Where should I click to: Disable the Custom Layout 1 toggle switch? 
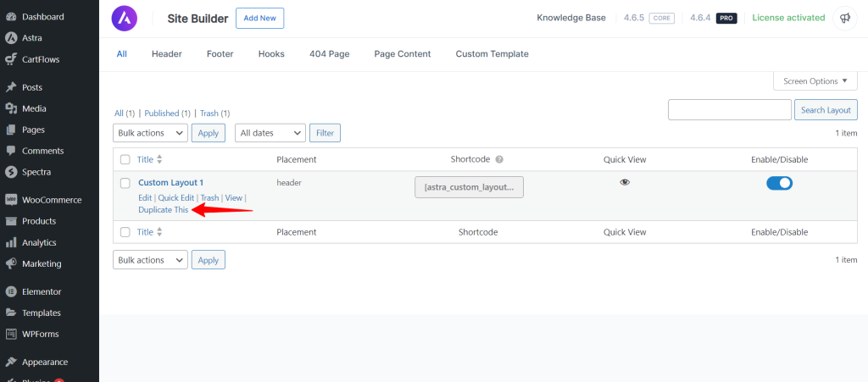tap(779, 183)
